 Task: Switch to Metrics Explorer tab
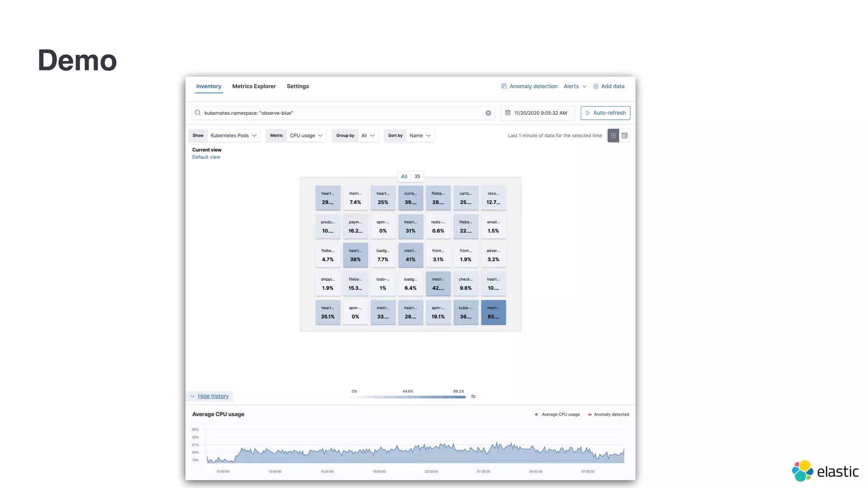tap(254, 86)
